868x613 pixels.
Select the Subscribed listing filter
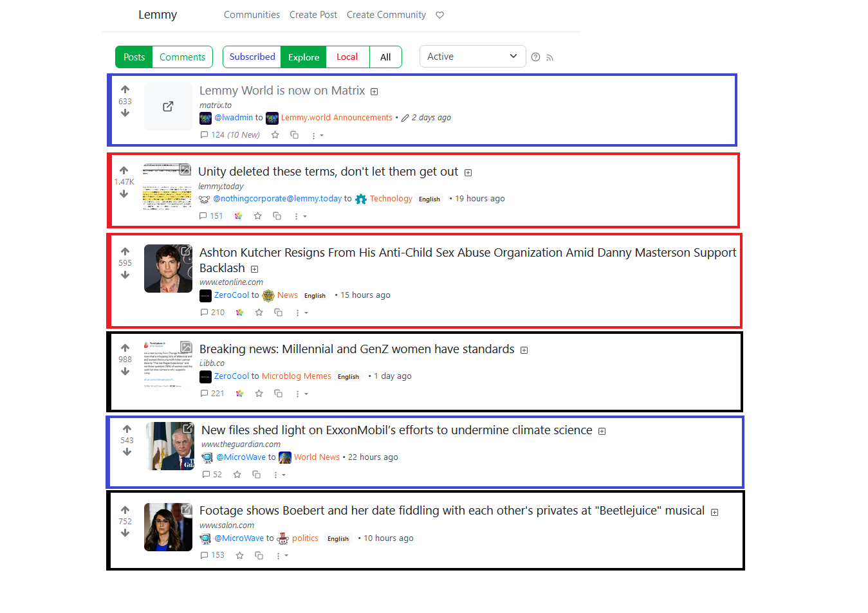[x=252, y=57]
